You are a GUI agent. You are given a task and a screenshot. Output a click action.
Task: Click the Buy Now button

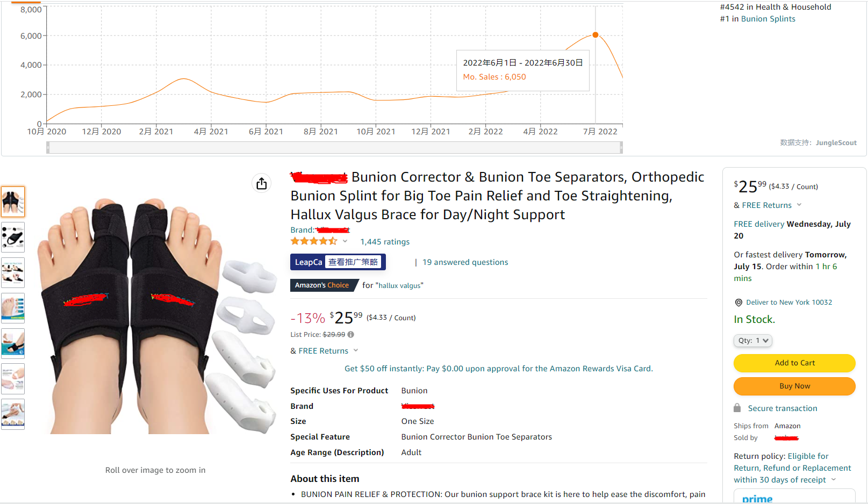coord(794,386)
